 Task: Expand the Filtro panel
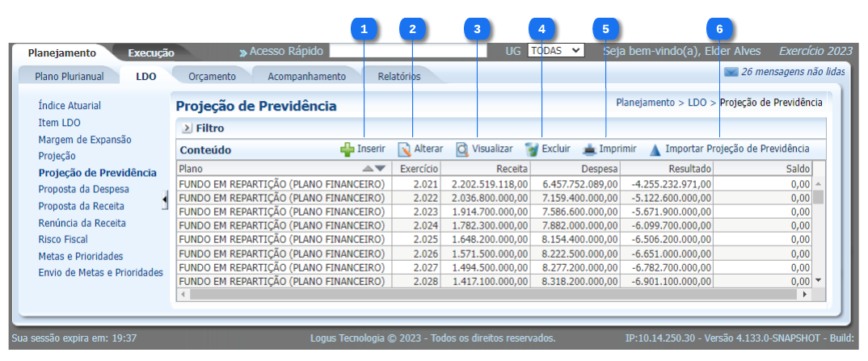click(187, 128)
